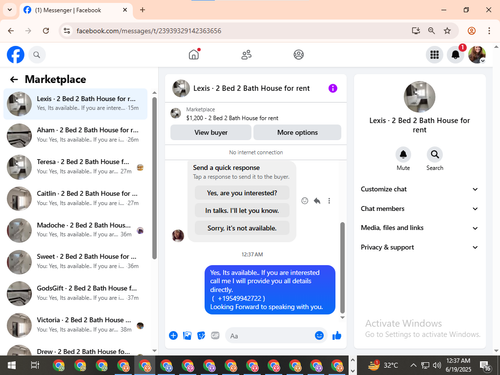The image size is (500, 375).
Task: Open the Aham conversation in chat list
Action: click(x=75, y=135)
